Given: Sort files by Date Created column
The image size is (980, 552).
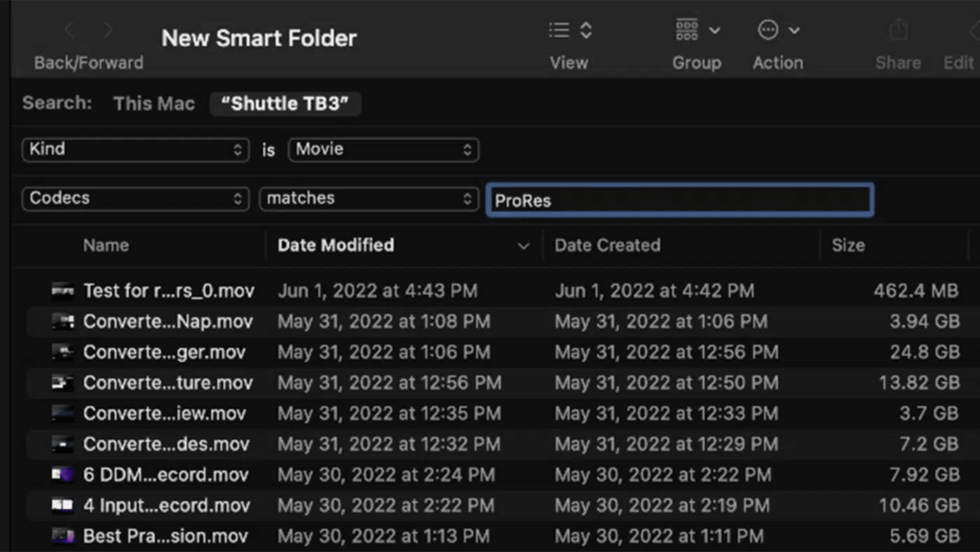Looking at the screenshot, I should point(607,245).
